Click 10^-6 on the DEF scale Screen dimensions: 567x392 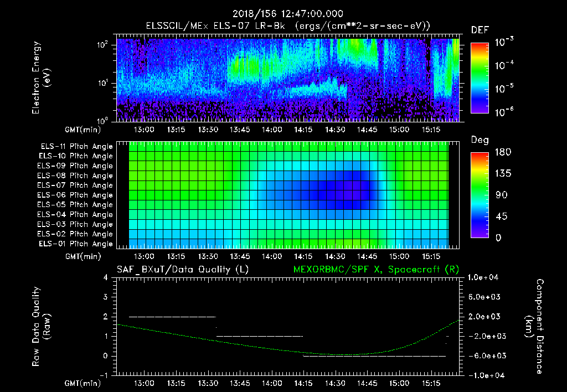point(504,112)
